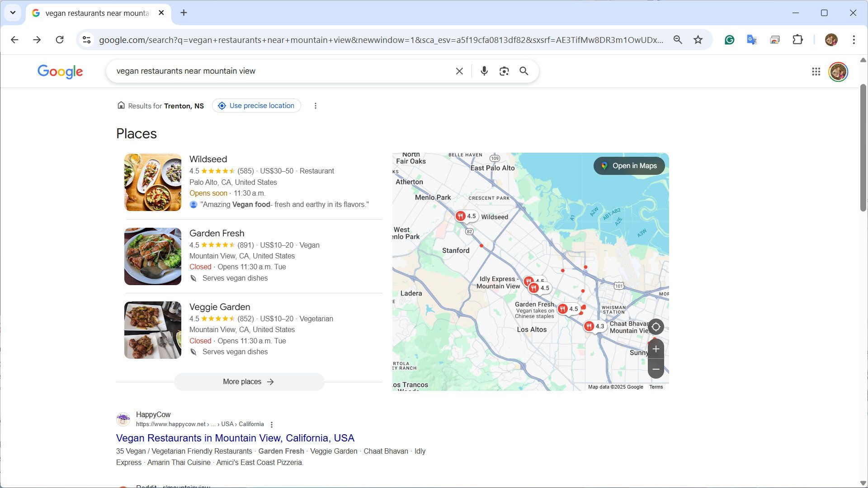Bookmark this page with the star icon
Image resolution: width=868 pixels, height=488 pixels.
pos(698,40)
